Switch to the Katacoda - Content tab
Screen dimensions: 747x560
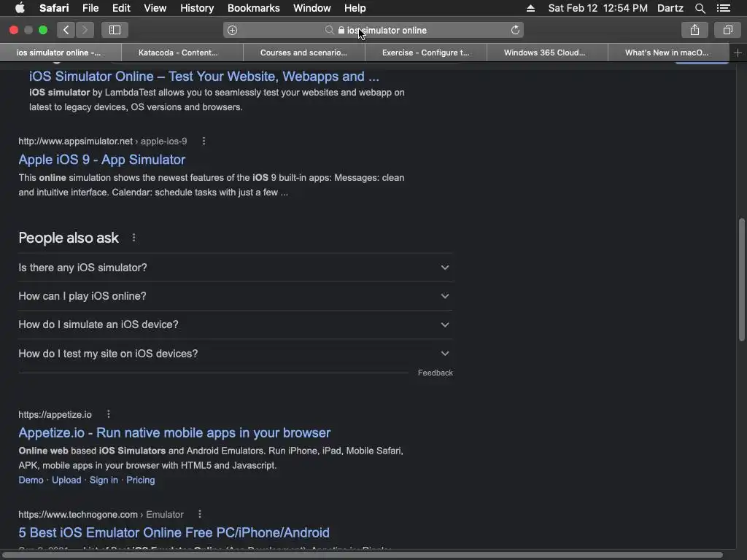click(182, 52)
